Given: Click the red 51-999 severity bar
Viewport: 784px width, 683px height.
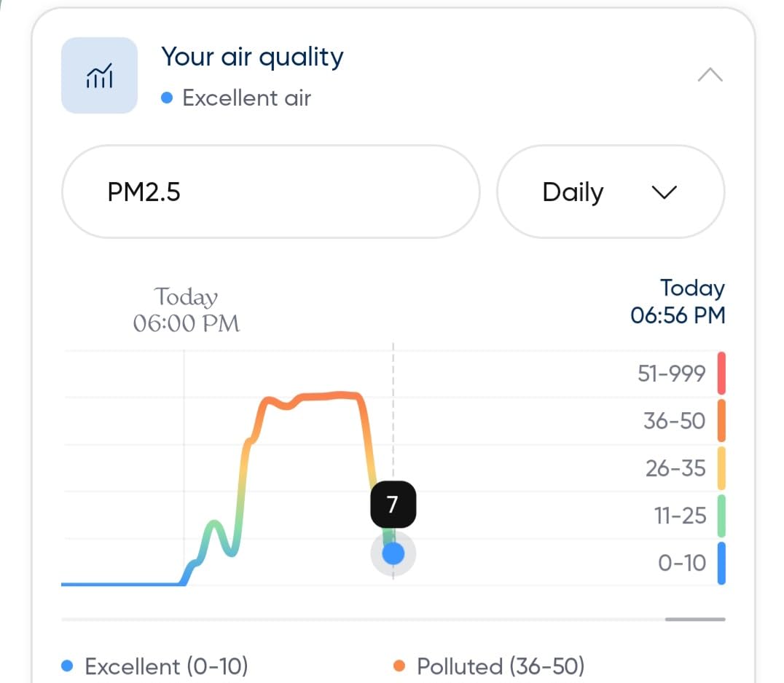Looking at the screenshot, I should pos(720,373).
